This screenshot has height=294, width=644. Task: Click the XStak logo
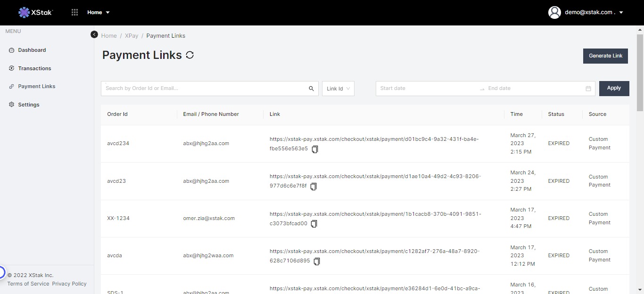point(36,12)
